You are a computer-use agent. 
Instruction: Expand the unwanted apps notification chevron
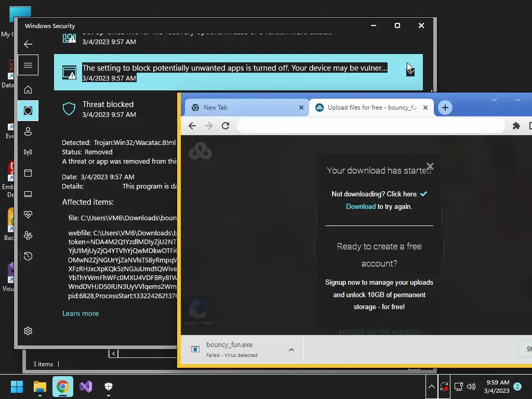coord(410,71)
